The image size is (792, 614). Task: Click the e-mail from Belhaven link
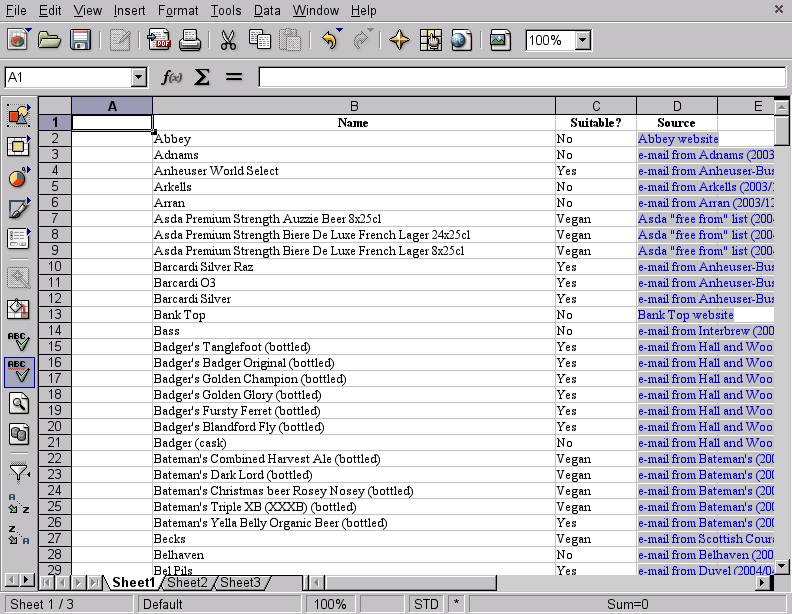point(706,555)
